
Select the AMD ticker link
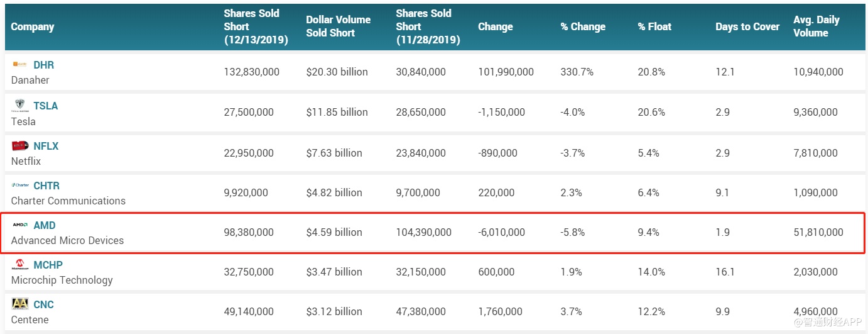point(45,225)
